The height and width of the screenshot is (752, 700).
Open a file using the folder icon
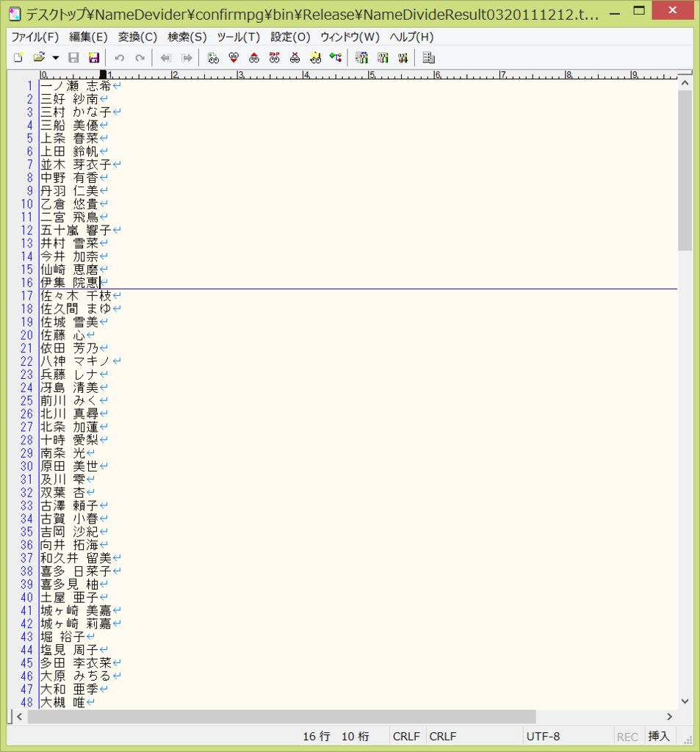coord(39,58)
